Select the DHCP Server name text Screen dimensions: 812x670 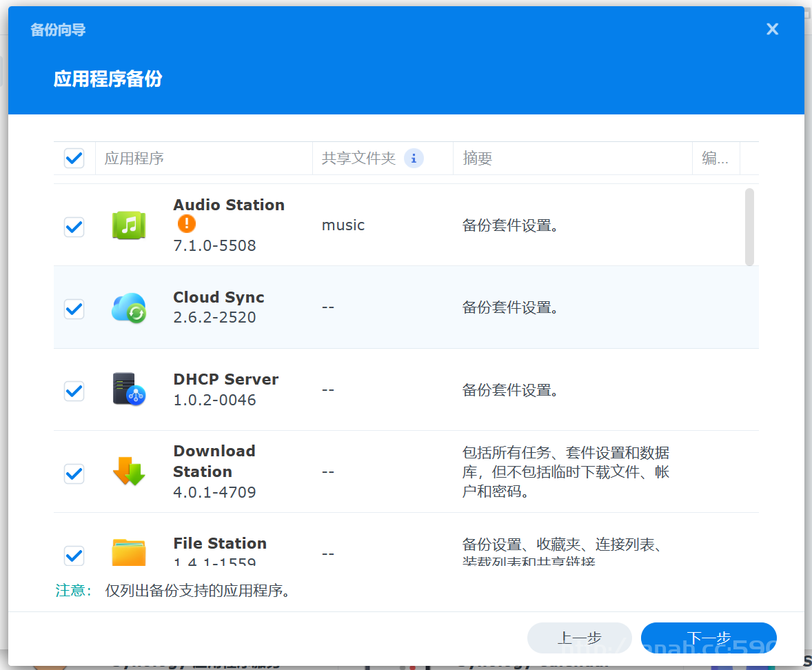click(226, 379)
